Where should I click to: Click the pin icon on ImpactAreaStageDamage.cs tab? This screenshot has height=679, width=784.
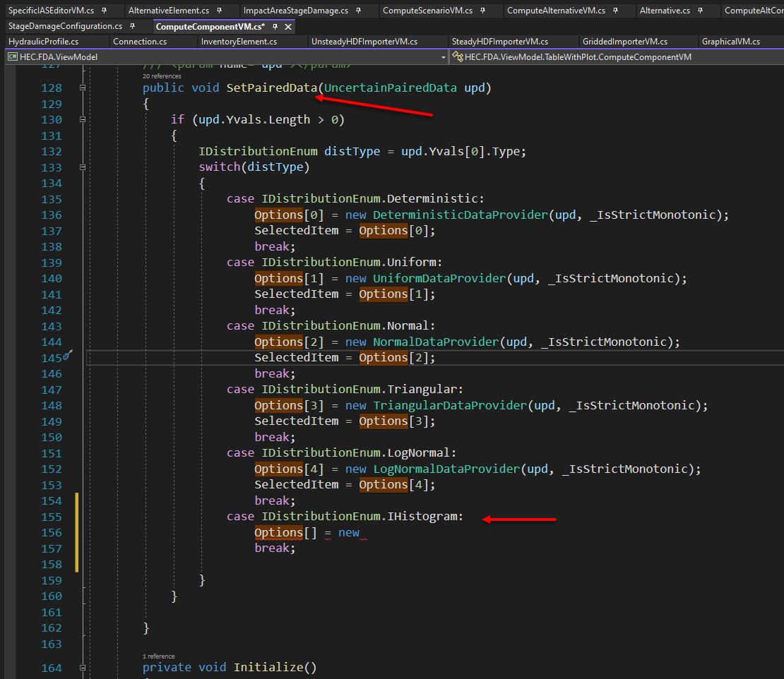(359, 11)
